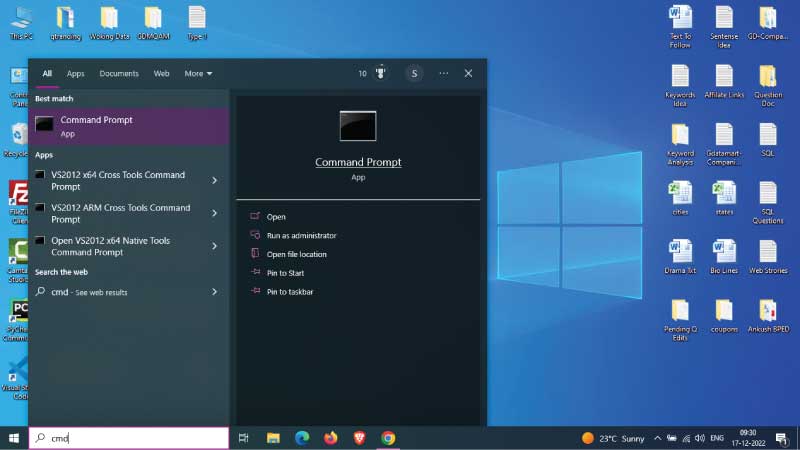Click the Run as administrator shield icon
This screenshot has width=800, height=450.
click(255, 235)
